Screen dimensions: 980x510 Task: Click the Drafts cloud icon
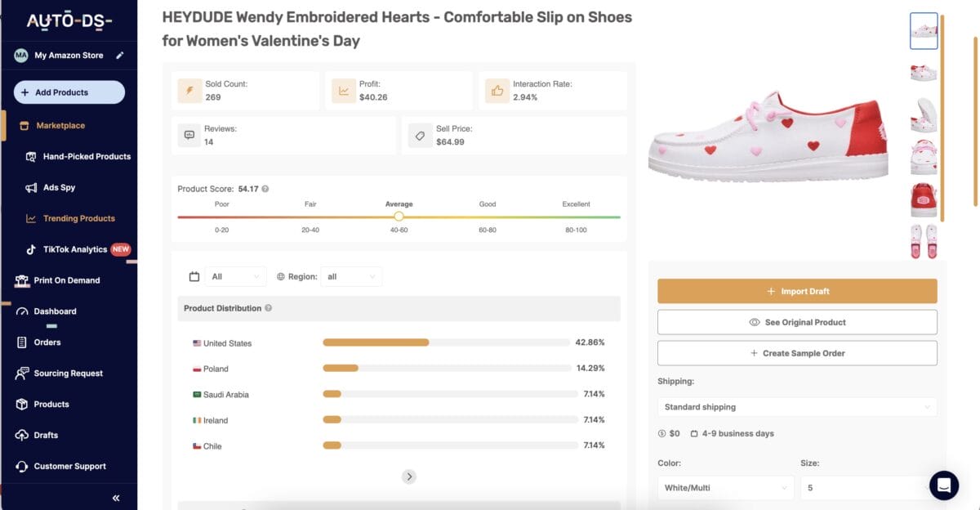tap(20, 435)
